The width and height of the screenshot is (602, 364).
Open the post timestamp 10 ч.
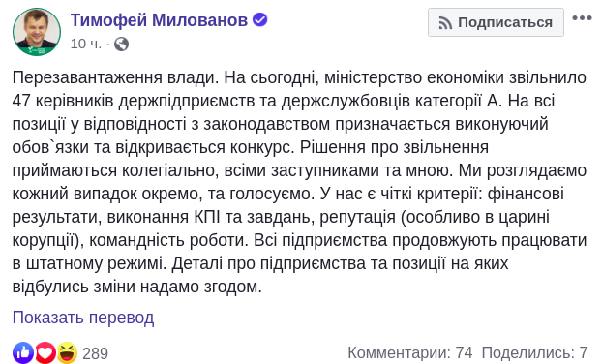pos(85,44)
